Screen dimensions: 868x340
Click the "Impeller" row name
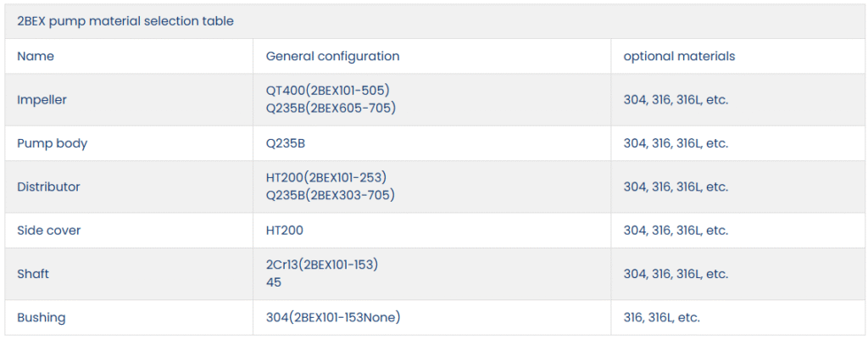click(42, 99)
